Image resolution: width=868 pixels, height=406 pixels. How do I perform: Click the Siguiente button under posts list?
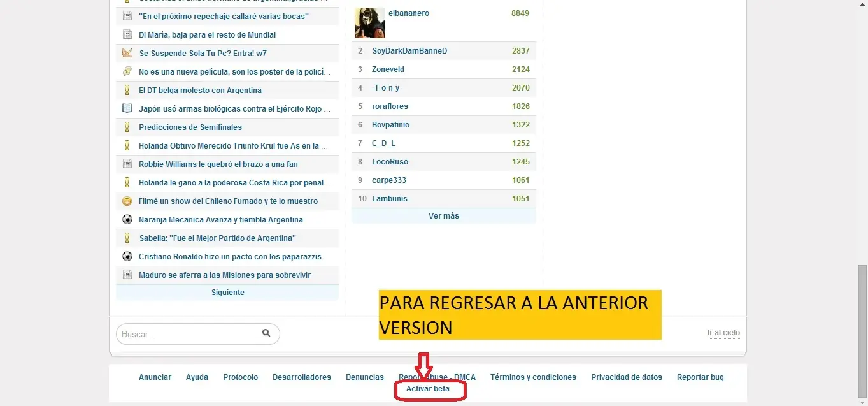coord(227,293)
